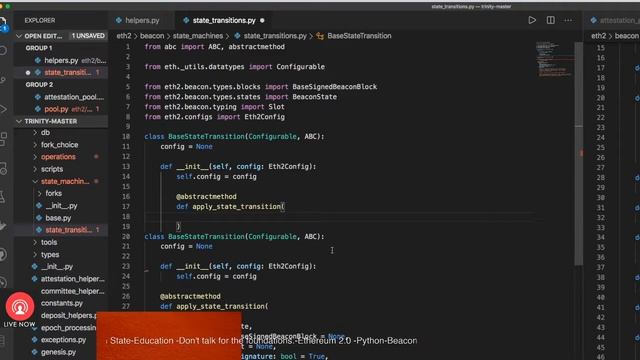Click the editor vertical scrollbar
Viewport: 640px width, 360px height.
click(x=579, y=153)
